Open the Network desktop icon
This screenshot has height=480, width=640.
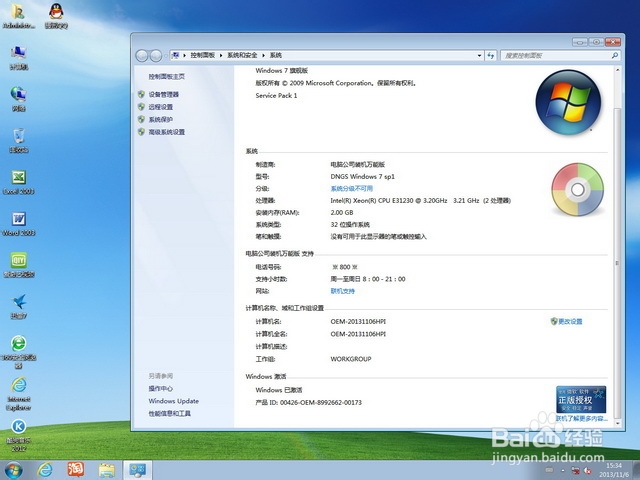click(18, 99)
